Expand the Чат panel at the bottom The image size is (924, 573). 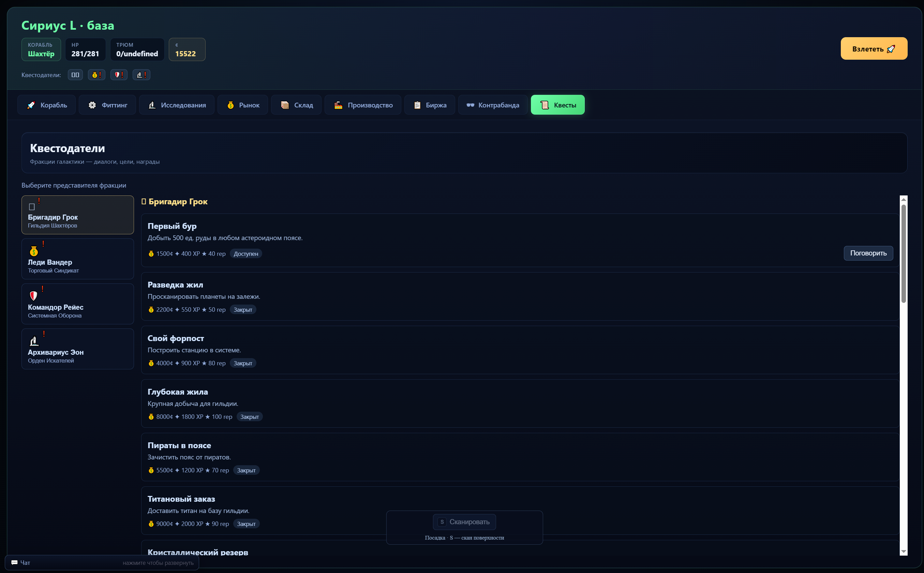(102, 563)
